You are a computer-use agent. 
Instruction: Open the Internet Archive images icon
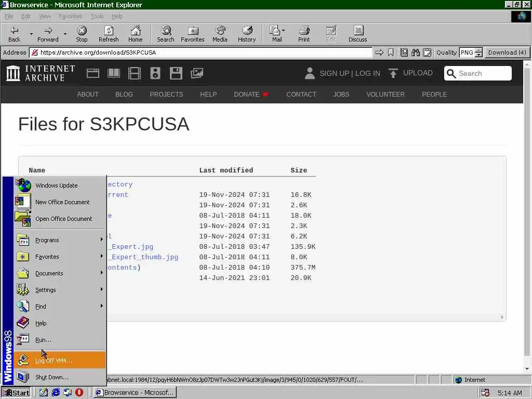[197, 73]
